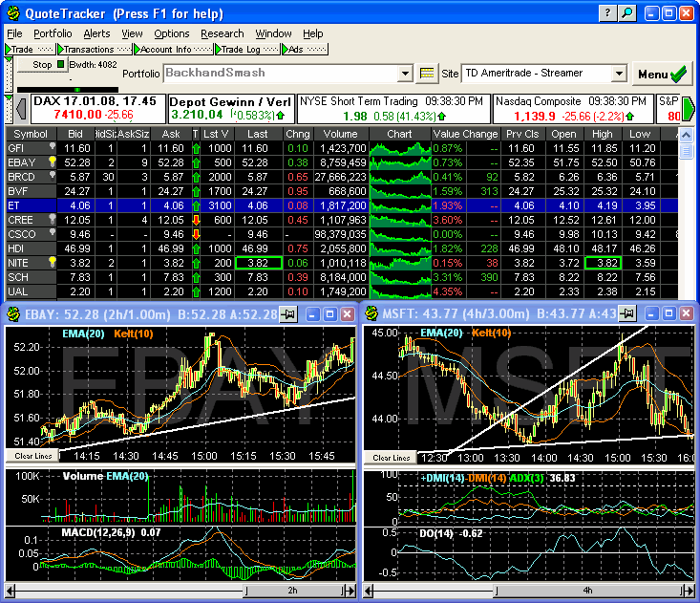This screenshot has width=700, height=603.
Task: Click the EBAY chart timeline left arrow
Action: (11, 591)
